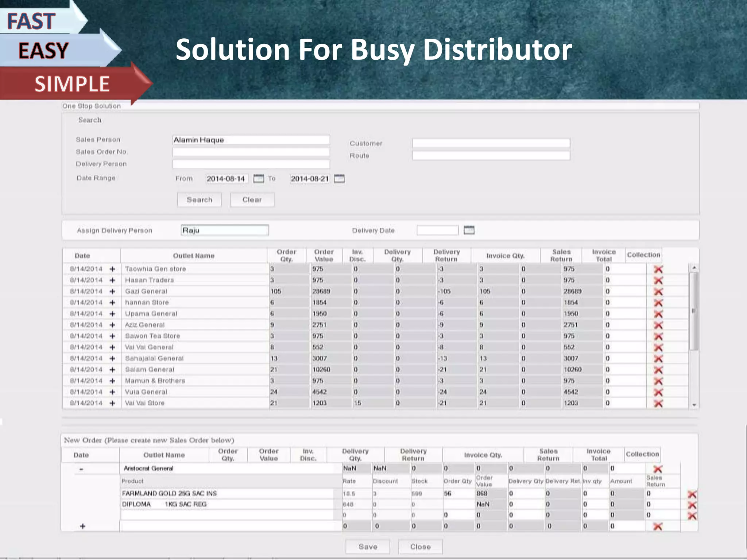Edit the To date 2014-08-21
The width and height of the screenshot is (747, 560).
point(310,179)
